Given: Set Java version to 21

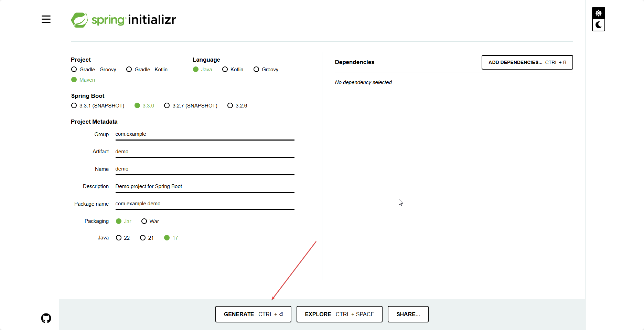Looking at the screenshot, I should (147, 238).
